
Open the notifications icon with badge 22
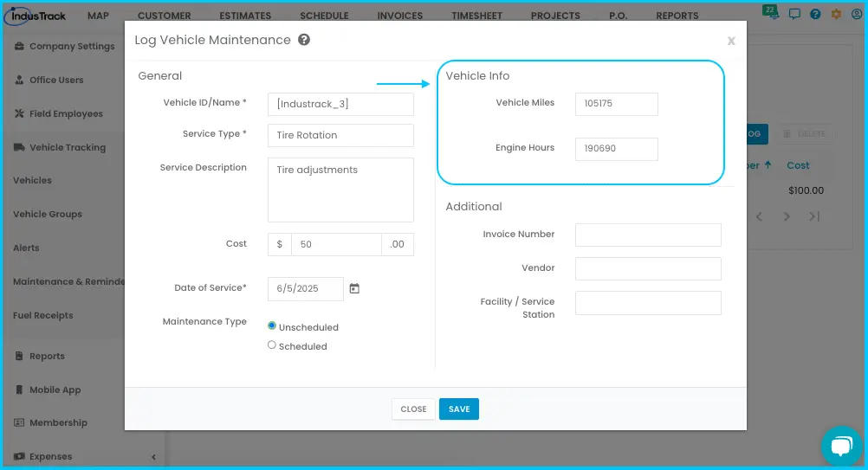coord(770,12)
